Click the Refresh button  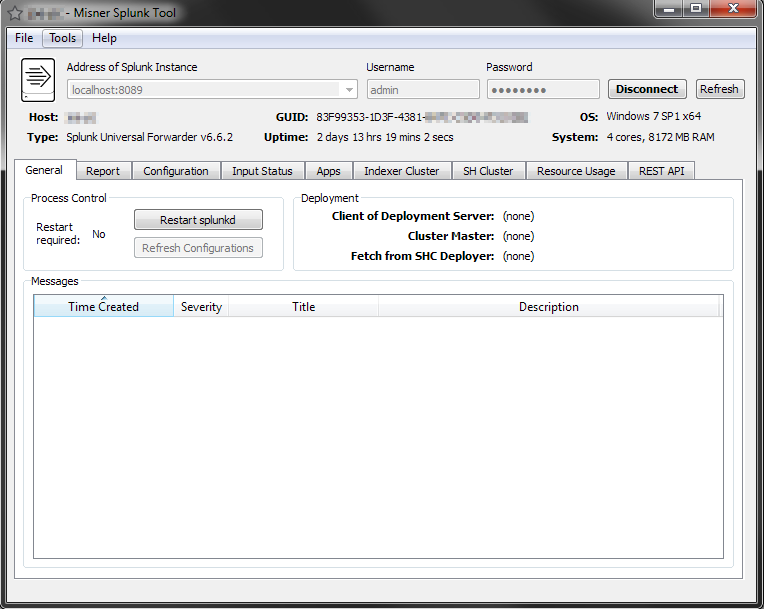click(719, 89)
